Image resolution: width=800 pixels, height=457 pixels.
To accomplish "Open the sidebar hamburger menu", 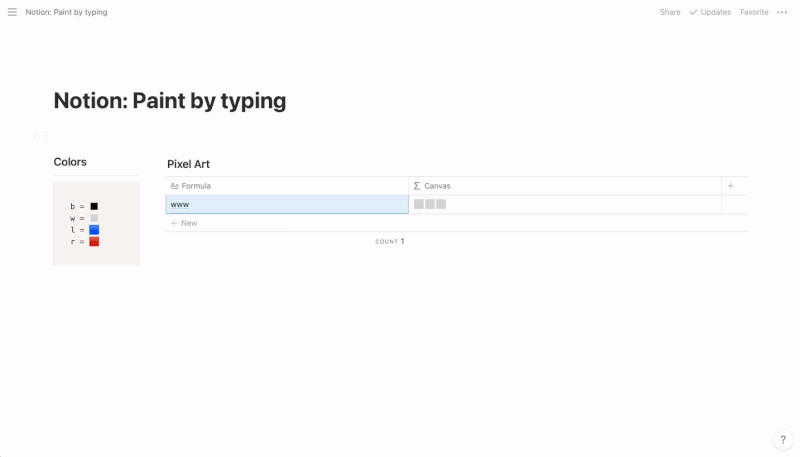I will pyautogui.click(x=12, y=12).
